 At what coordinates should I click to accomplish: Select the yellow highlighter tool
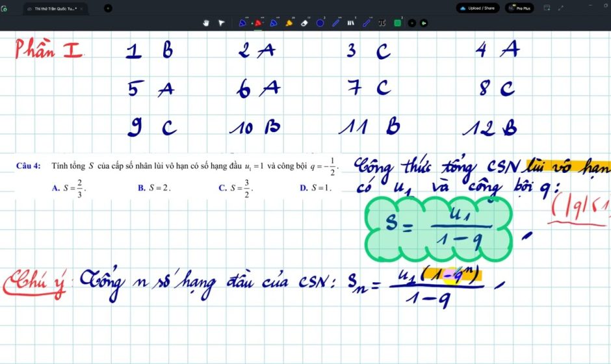pyautogui.click(x=289, y=23)
